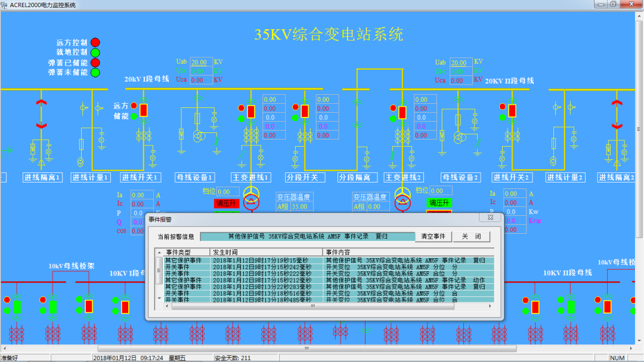
Task: Click the red breaker icon in 进线开关2 bay
Action: [x=512, y=110]
